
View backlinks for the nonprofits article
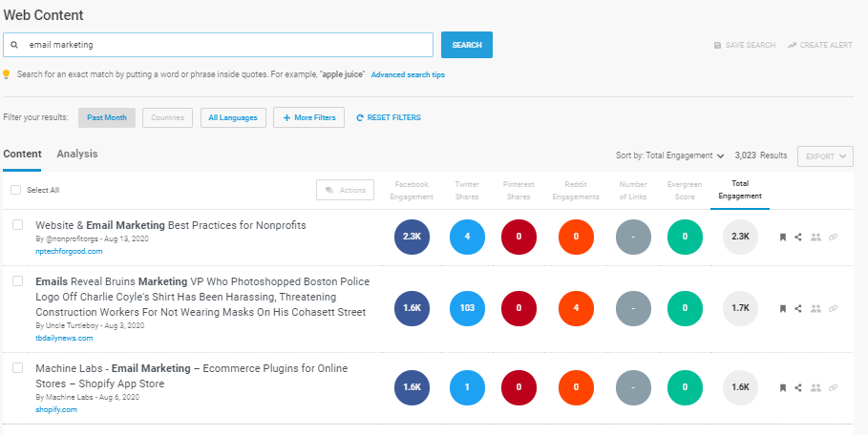click(833, 237)
